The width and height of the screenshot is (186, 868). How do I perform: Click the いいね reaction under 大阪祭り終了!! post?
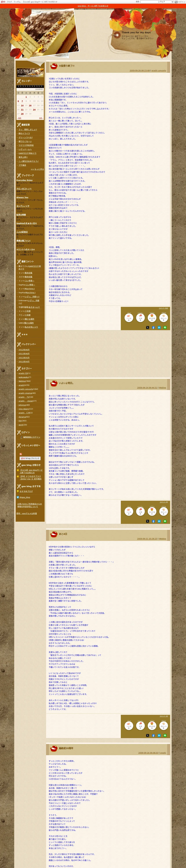(129, 317)
